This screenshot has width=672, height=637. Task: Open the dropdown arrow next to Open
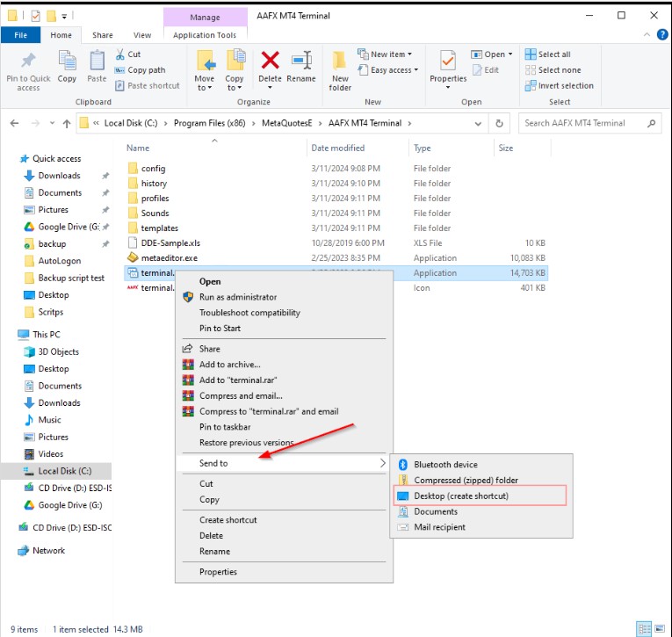pyautogui.click(x=510, y=54)
